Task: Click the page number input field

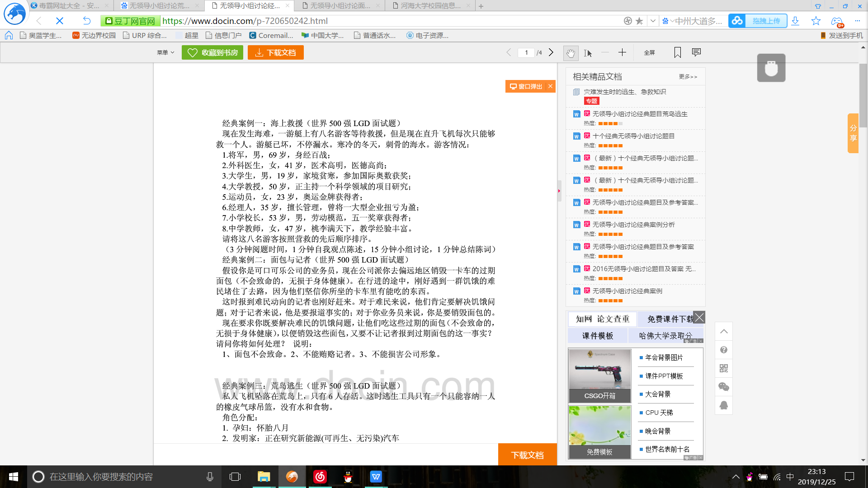Action: pos(526,52)
